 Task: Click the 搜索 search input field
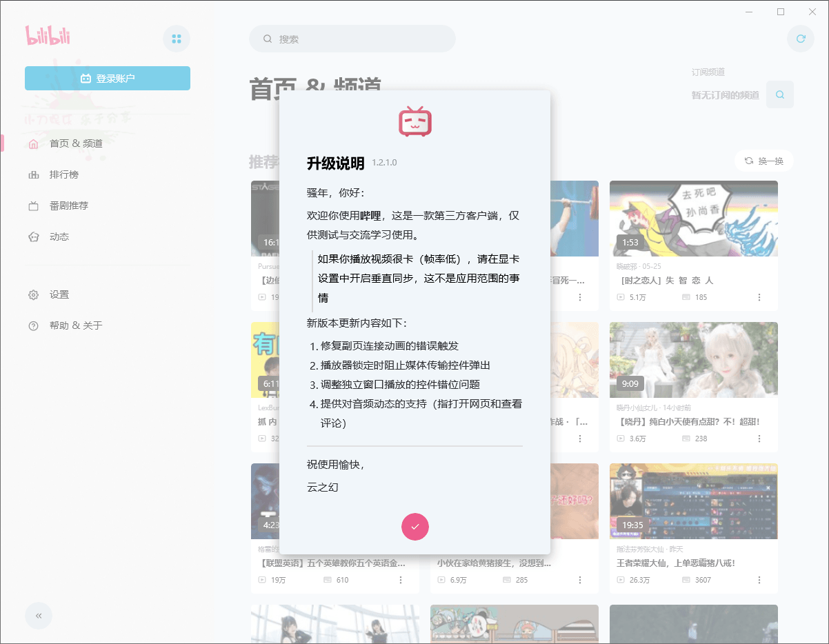[x=352, y=39]
